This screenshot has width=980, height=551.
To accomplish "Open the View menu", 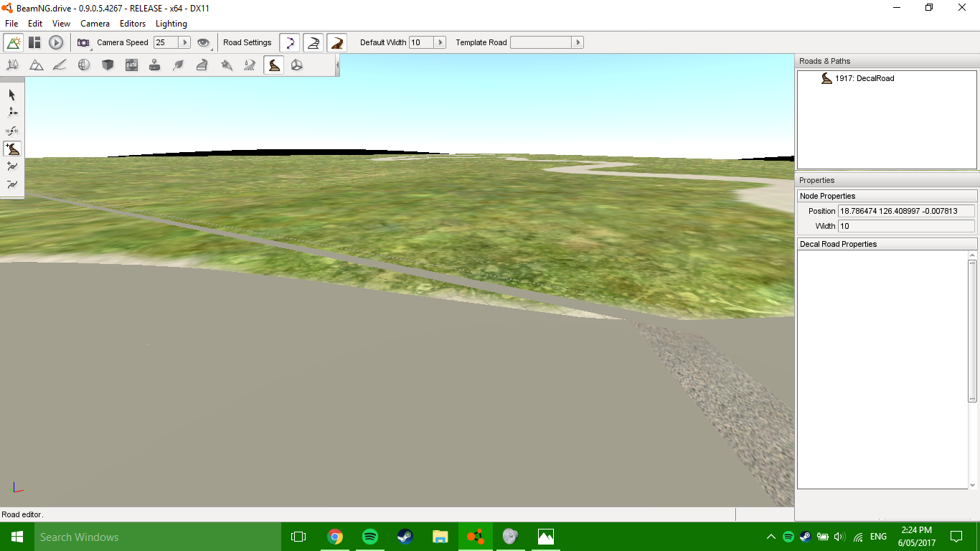I will click(62, 24).
